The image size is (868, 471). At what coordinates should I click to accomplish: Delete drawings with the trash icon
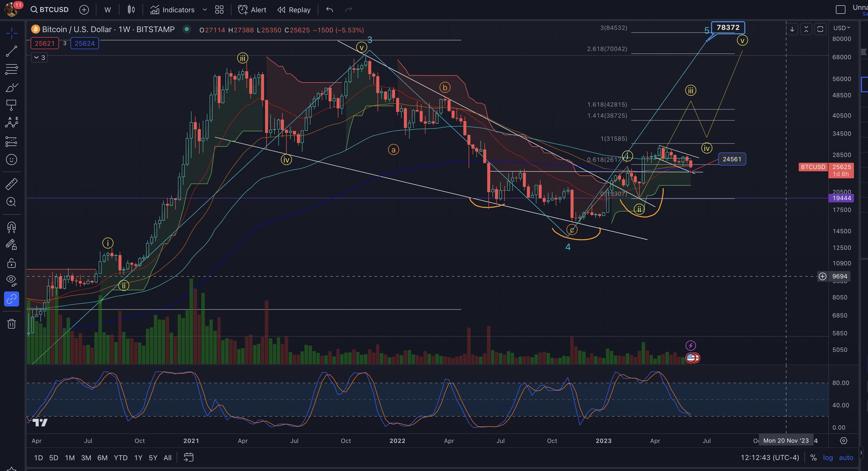pos(11,324)
